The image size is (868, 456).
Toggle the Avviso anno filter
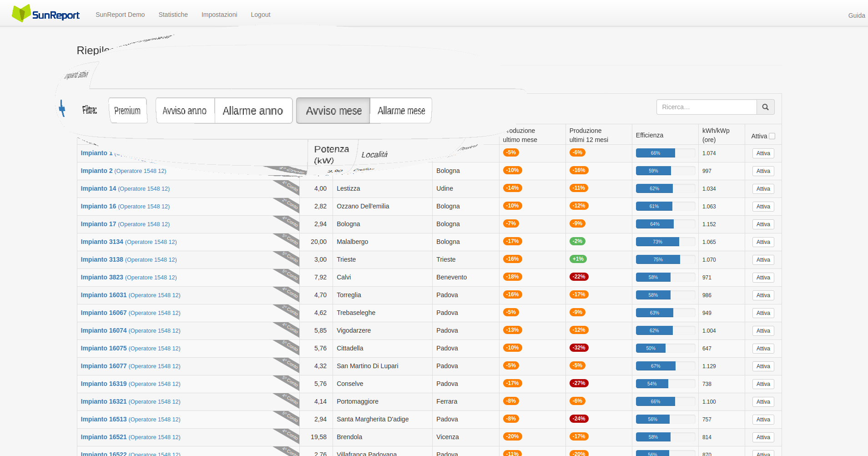click(x=185, y=111)
